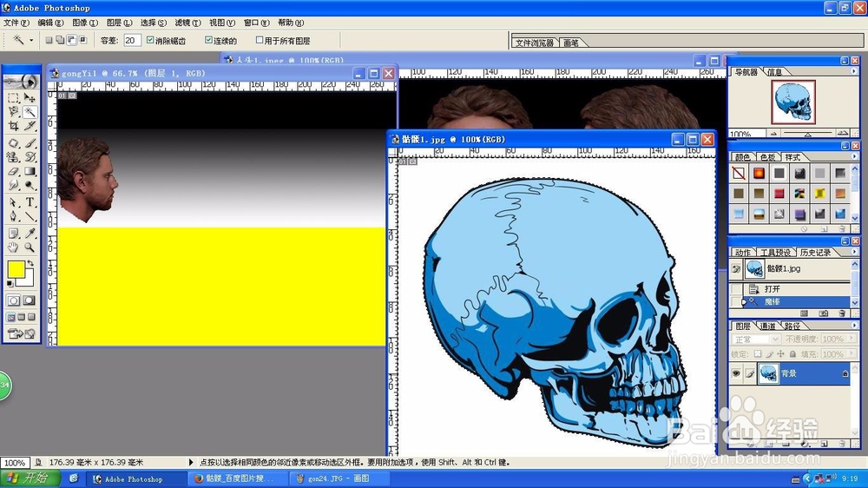This screenshot has height=488, width=868.
Task: Select the History Brush tool
Action: 30,157
